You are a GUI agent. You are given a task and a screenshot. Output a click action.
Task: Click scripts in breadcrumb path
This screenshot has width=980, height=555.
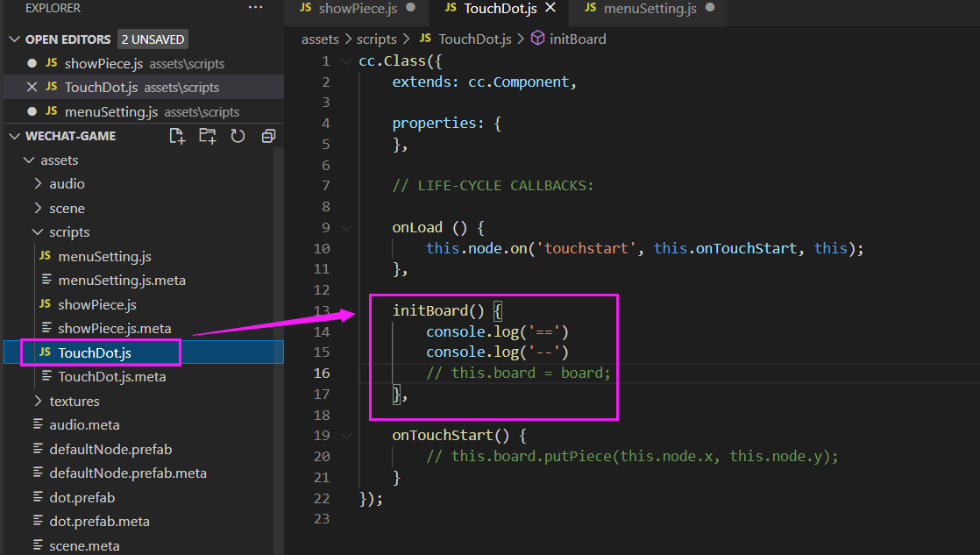(x=376, y=39)
